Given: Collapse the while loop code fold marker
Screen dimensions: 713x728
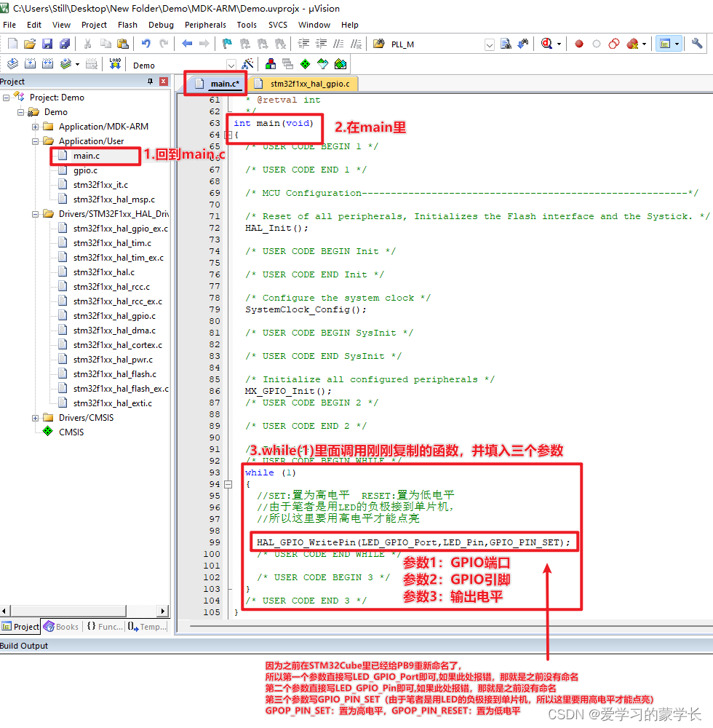Looking at the screenshot, I should (228, 484).
